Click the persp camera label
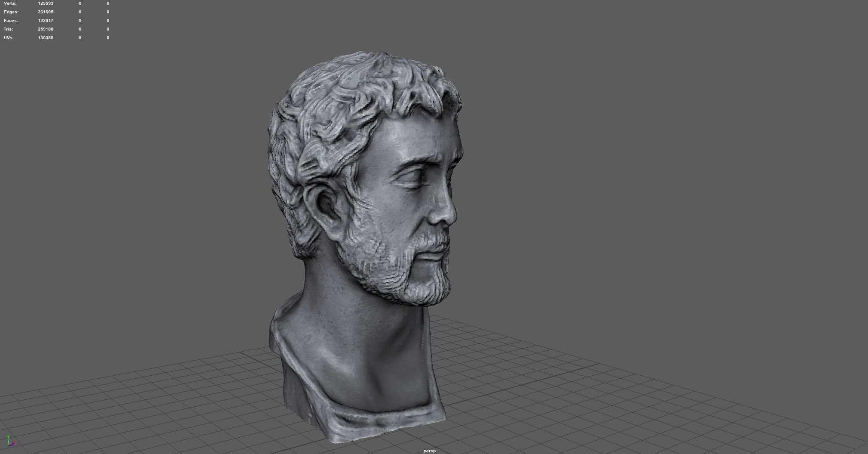Image resolution: width=868 pixels, height=454 pixels. 430,451
